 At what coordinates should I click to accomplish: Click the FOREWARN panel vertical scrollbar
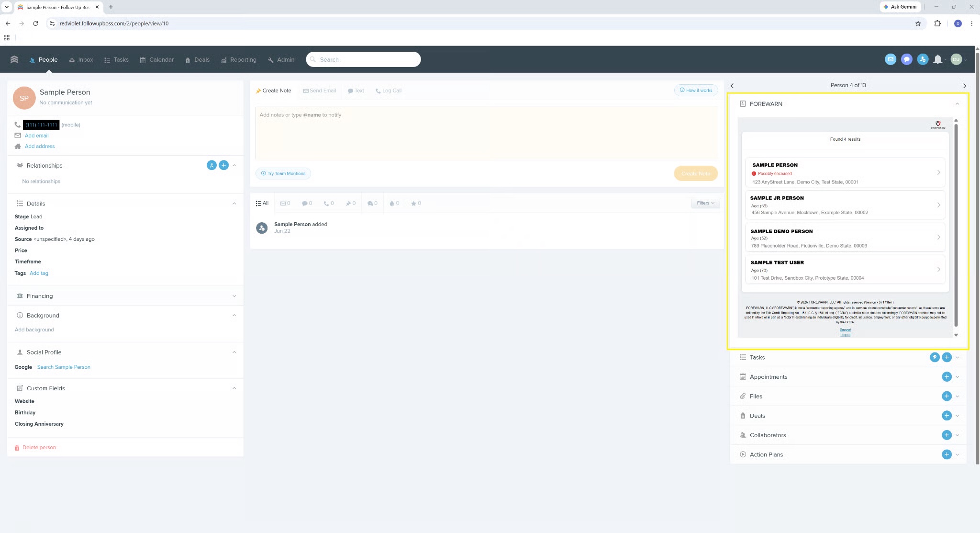coord(956,225)
